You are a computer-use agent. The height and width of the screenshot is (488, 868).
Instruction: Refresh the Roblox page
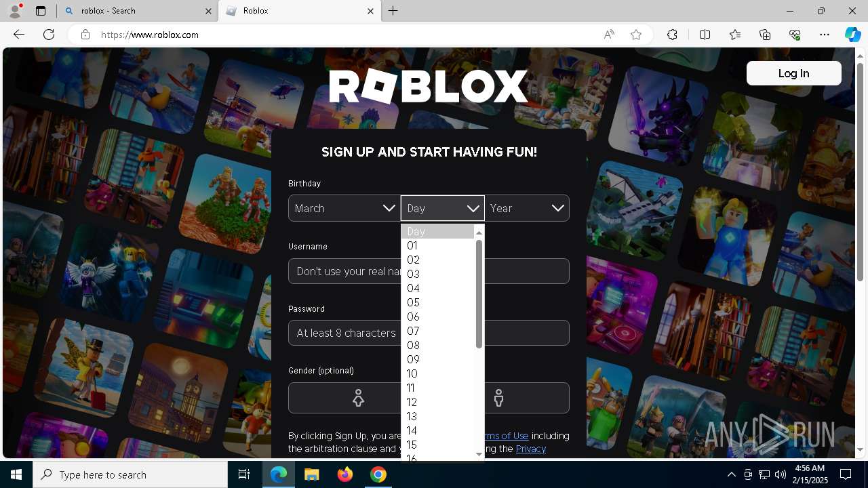pyautogui.click(x=49, y=35)
